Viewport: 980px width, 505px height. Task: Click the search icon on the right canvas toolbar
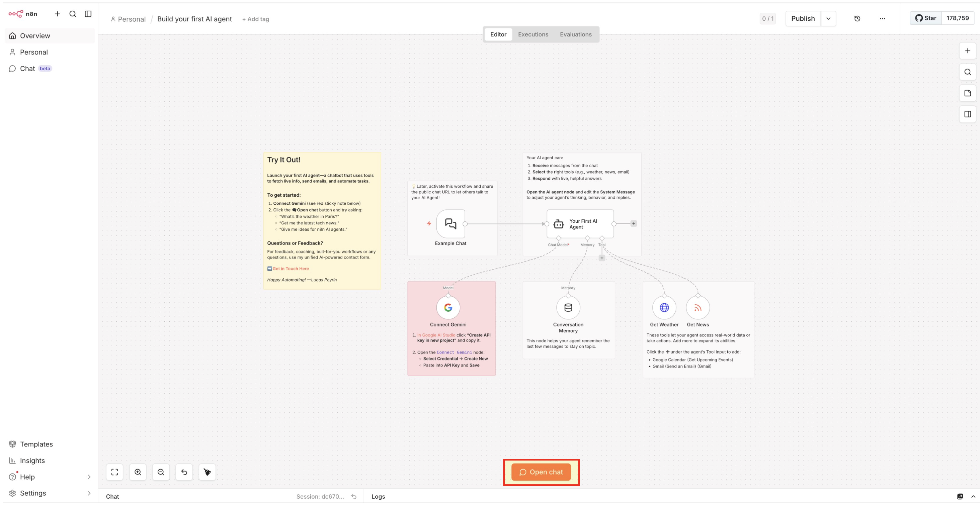pyautogui.click(x=968, y=72)
